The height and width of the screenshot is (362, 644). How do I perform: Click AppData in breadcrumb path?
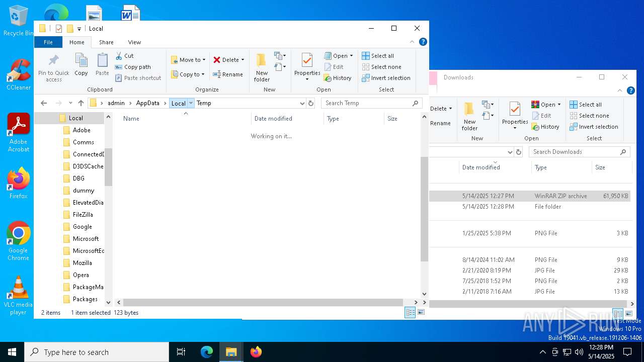[x=147, y=103]
